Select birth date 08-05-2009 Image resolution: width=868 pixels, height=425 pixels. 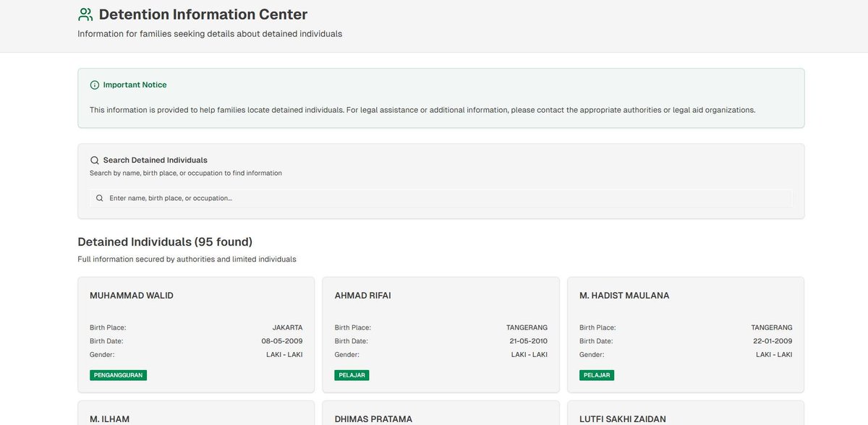282,341
